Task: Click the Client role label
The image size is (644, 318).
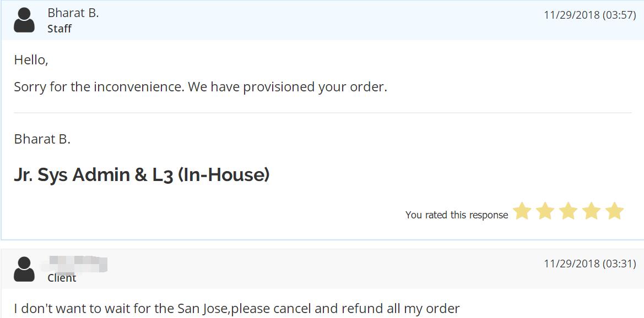Action: [62, 278]
